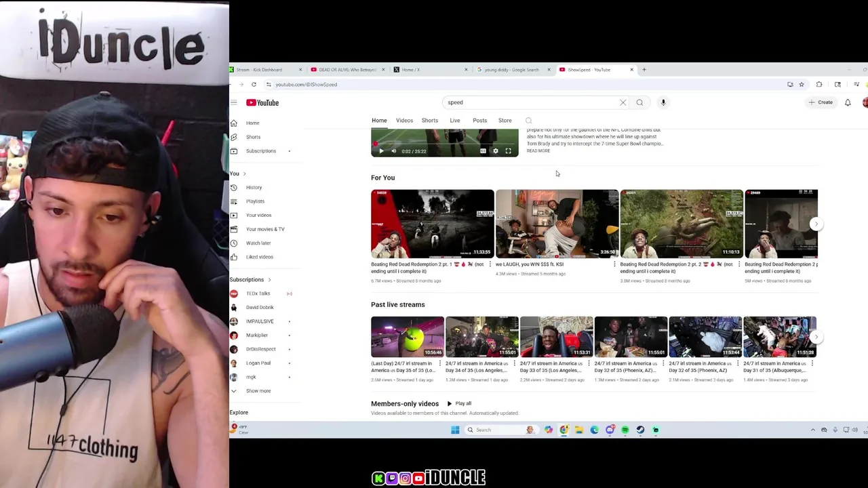Viewport: 868px width, 488px height.
Task: Switch to channel Posts tab
Action: point(479,121)
